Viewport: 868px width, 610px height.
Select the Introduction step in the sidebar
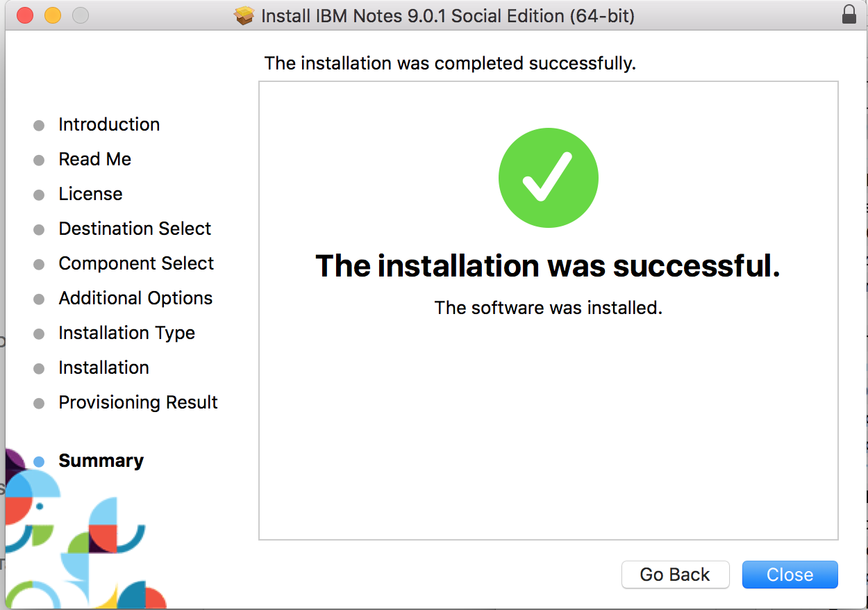[109, 124]
